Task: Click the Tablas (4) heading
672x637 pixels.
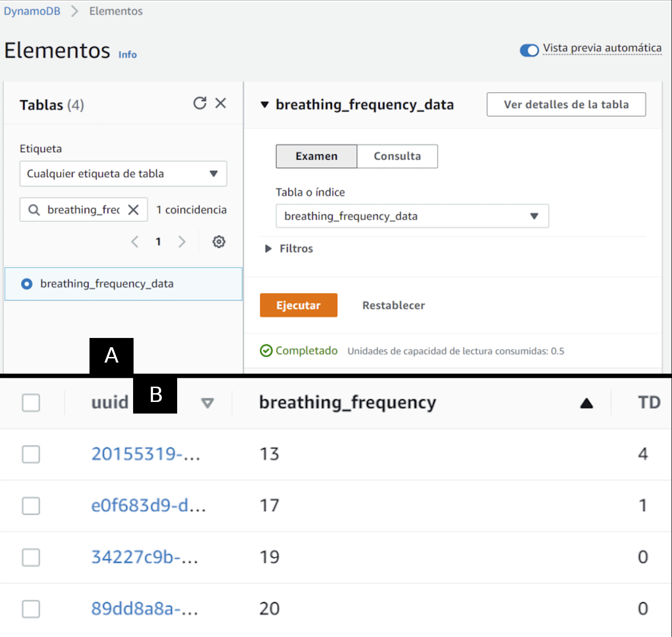Action: pyautogui.click(x=52, y=105)
